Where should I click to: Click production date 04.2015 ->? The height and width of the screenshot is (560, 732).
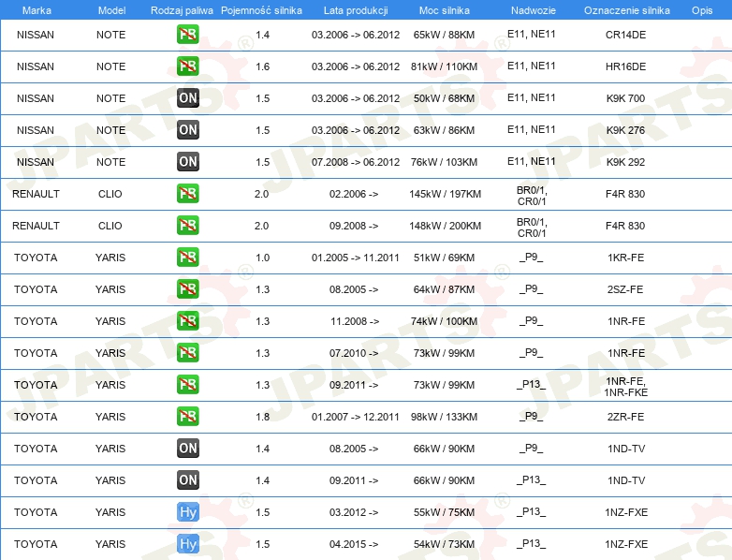coord(354,544)
